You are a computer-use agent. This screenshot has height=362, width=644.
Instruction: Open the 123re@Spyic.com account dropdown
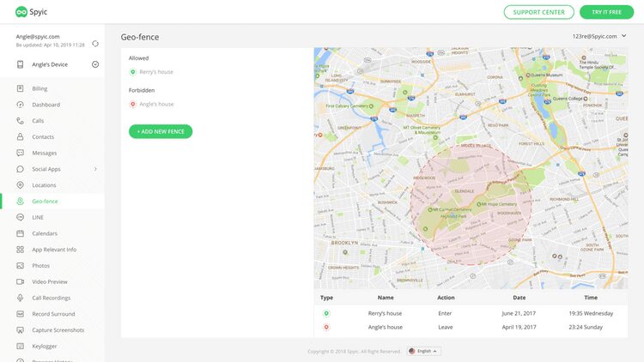599,36
